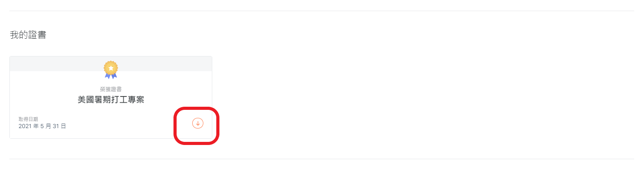Select the date 2021 年 5 月 31 日
Screen dimensions: 644x169
[x=42, y=126]
